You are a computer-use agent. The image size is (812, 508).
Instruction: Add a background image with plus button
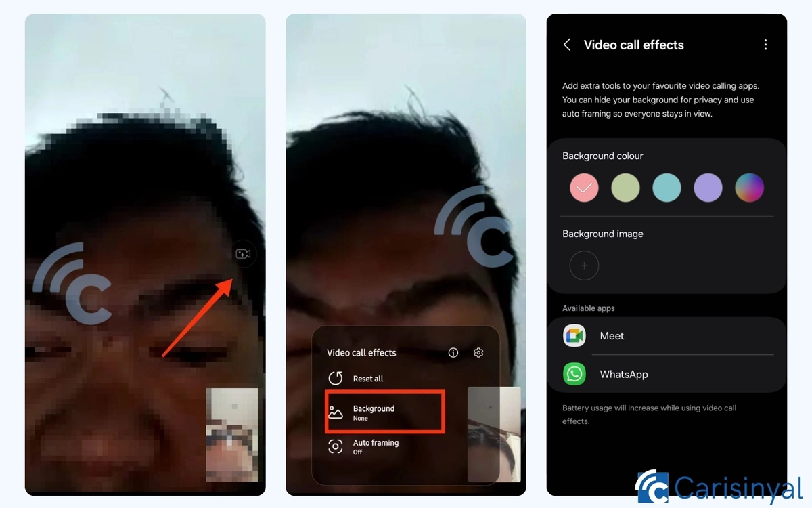tap(584, 266)
